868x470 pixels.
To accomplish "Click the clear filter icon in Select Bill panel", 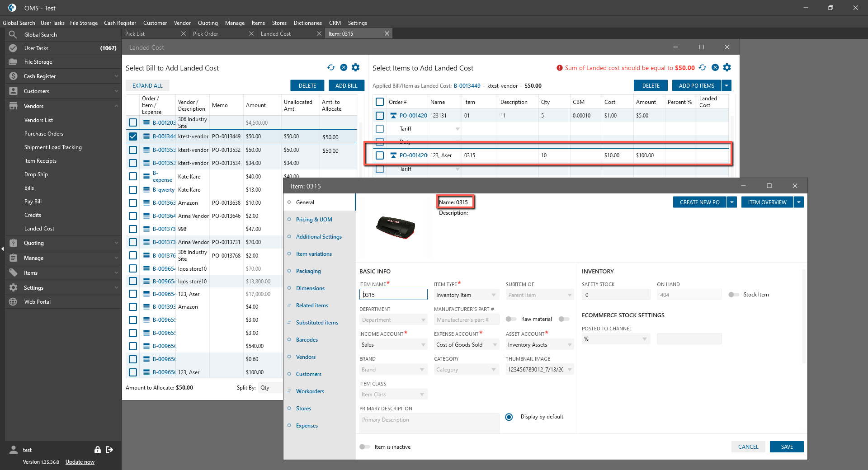I will 344,68.
